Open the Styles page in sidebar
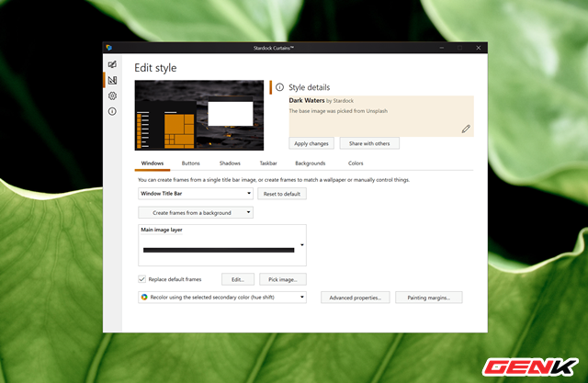The width and height of the screenshot is (588, 383). (x=112, y=64)
